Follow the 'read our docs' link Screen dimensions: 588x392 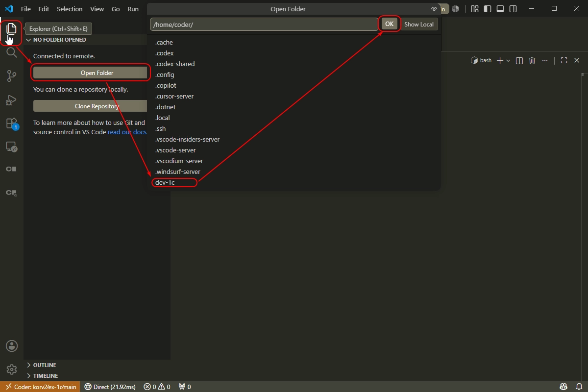[127, 132]
